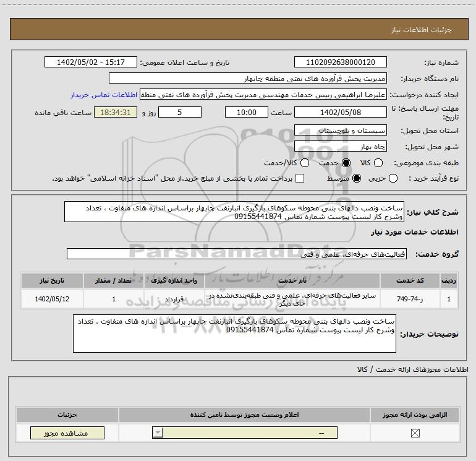Click the service name cell سایر فعالیت‌های حرفه‌ای

[x=292, y=299]
